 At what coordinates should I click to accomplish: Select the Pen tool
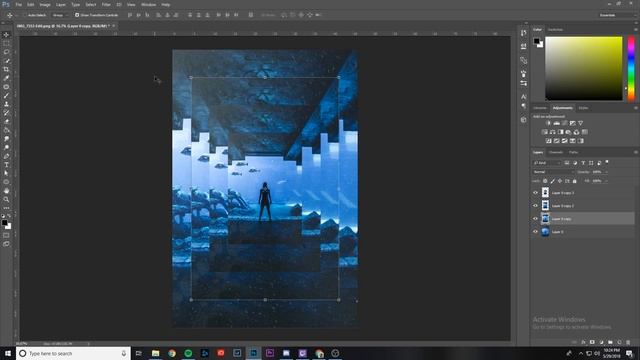point(6,156)
